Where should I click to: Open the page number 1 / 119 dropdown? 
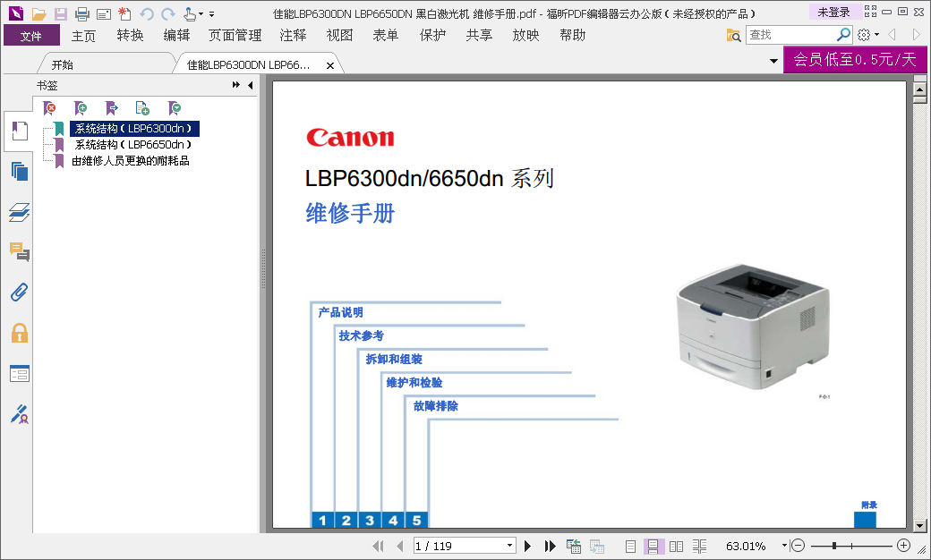pos(509,546)
